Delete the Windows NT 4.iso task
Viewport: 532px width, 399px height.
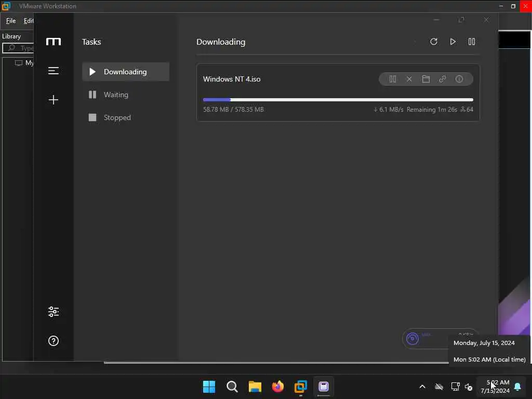[x=409, y=79]
